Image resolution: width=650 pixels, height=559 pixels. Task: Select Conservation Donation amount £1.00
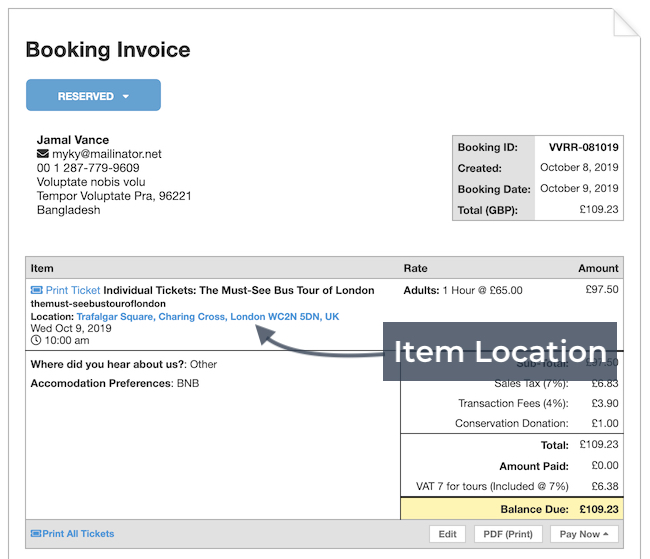click(605, 423)
